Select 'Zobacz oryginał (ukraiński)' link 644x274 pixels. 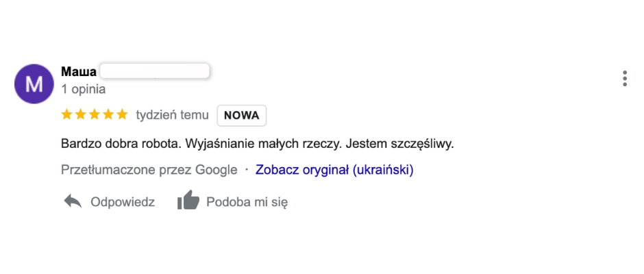[x=334, y=170]
